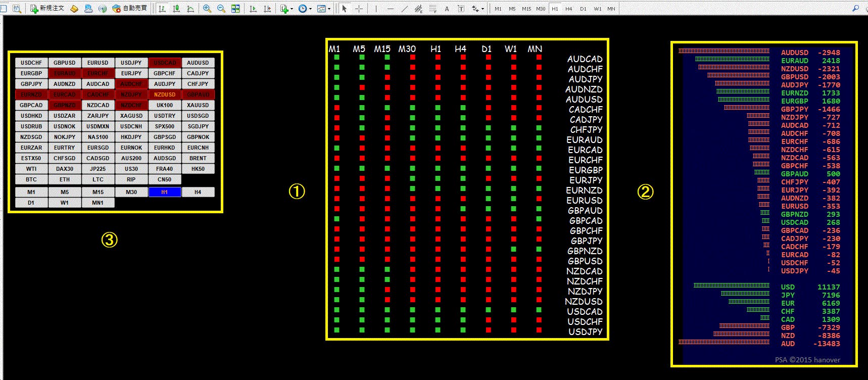Click the MN1 timeframe button in symbol panel
Screen dimensions: 868x380
coord(98,203)
